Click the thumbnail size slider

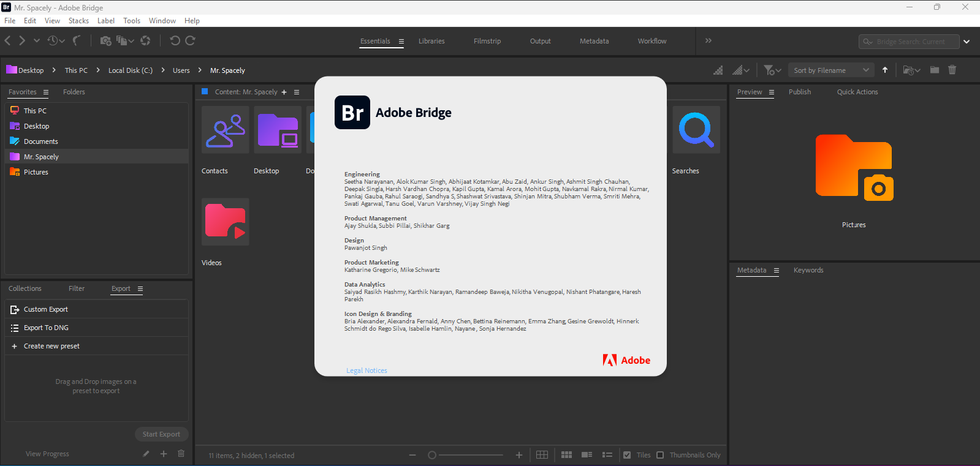pos(466,455)
